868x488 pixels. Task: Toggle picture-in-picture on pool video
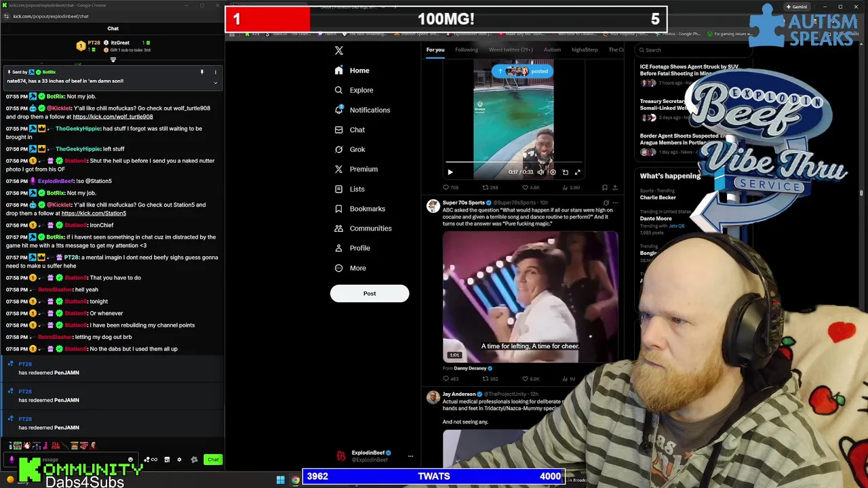[x=565, y=172]
